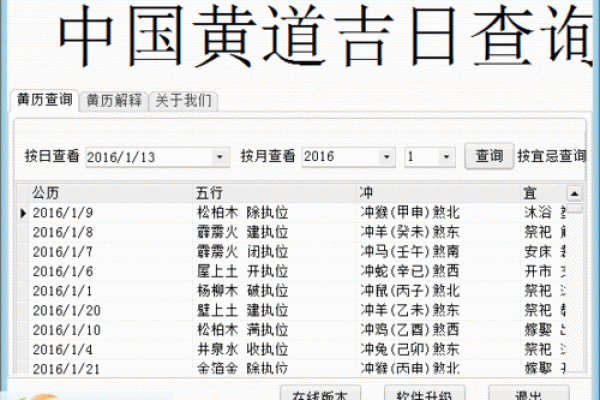
Task: Select the date cell 2016/1/21
Action: coord(111,367)
